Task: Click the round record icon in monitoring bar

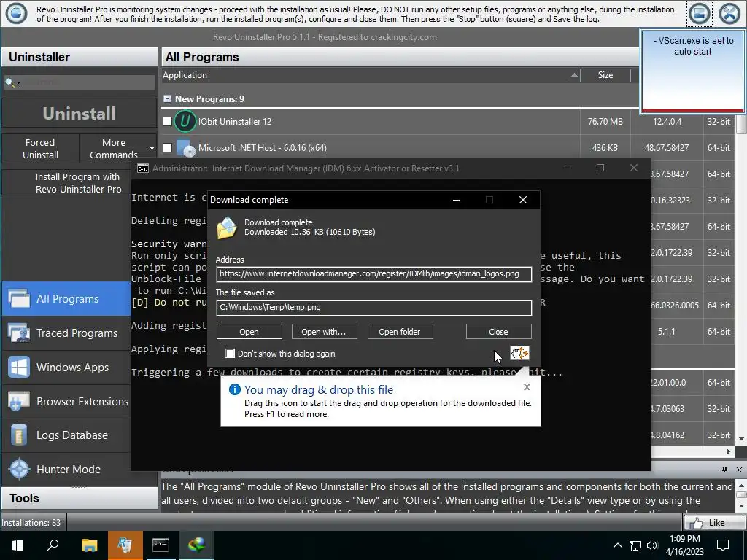Action: pos(16,13)
